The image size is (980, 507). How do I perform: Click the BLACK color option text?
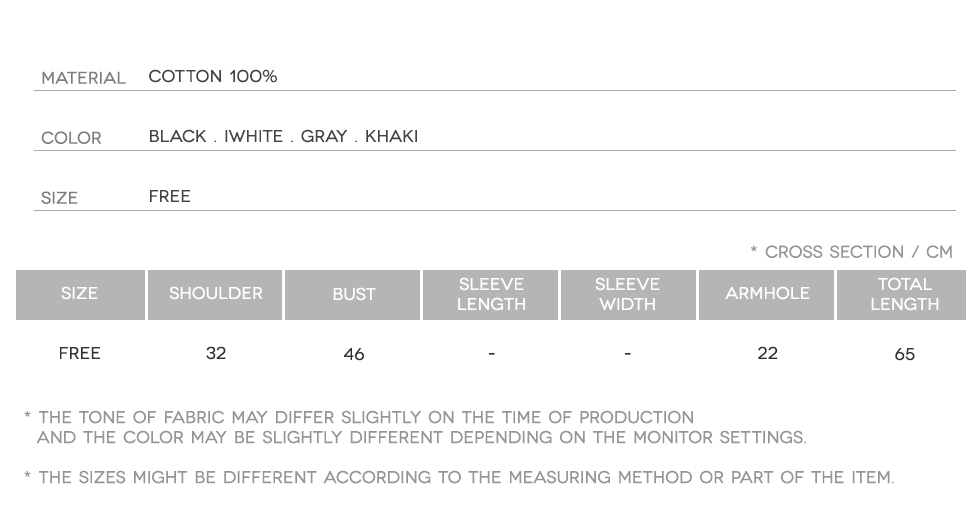(178, 137)
